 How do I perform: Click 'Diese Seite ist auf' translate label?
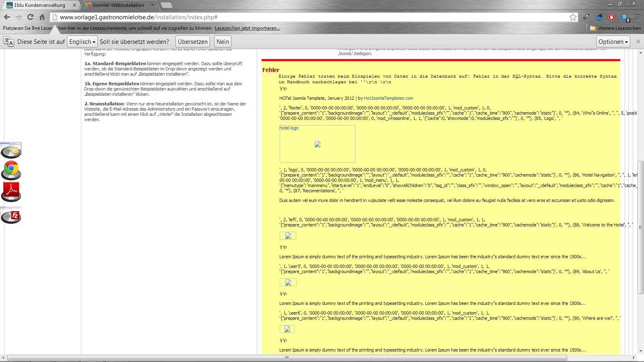pyautogui.click(x=41, y=41)
